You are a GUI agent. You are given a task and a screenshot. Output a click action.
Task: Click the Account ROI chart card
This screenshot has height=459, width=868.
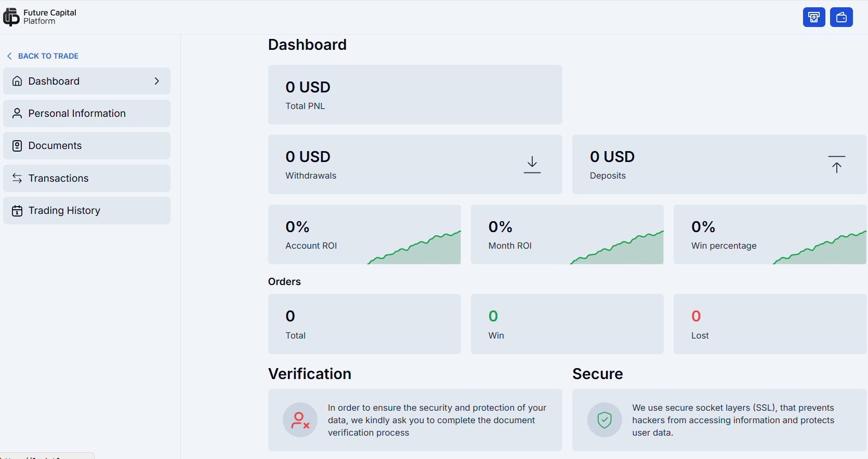click(364, 234)
